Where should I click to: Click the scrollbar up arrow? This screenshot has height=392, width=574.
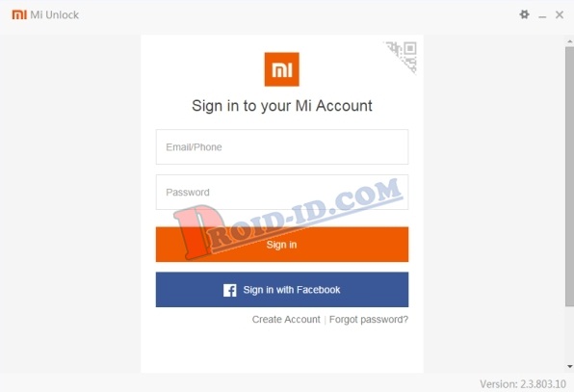click(569, 41)
